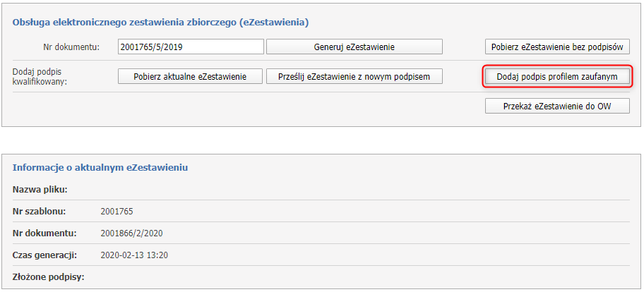644x292 pixels.
Task: Click Nr dokumentu label in the info section
Action: [44, 233]
